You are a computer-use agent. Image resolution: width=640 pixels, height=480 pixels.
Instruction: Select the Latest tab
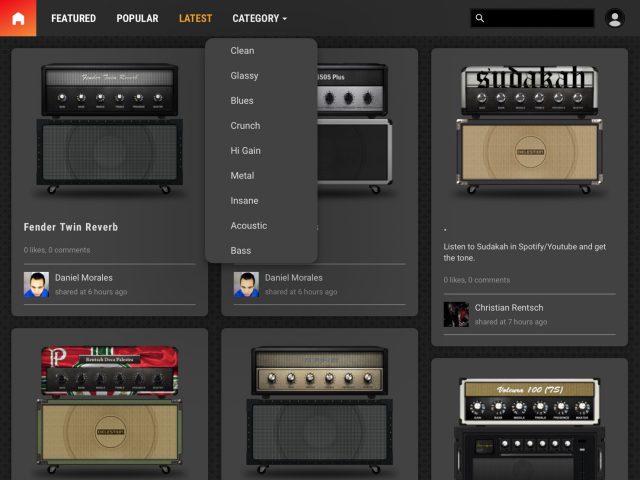pyautogui.click(x=196, y=18)
